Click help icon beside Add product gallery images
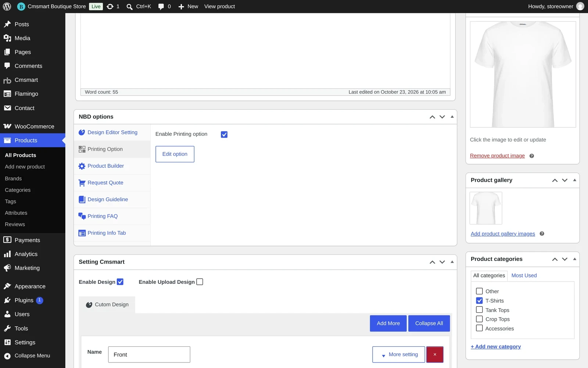 pos(542,234)
